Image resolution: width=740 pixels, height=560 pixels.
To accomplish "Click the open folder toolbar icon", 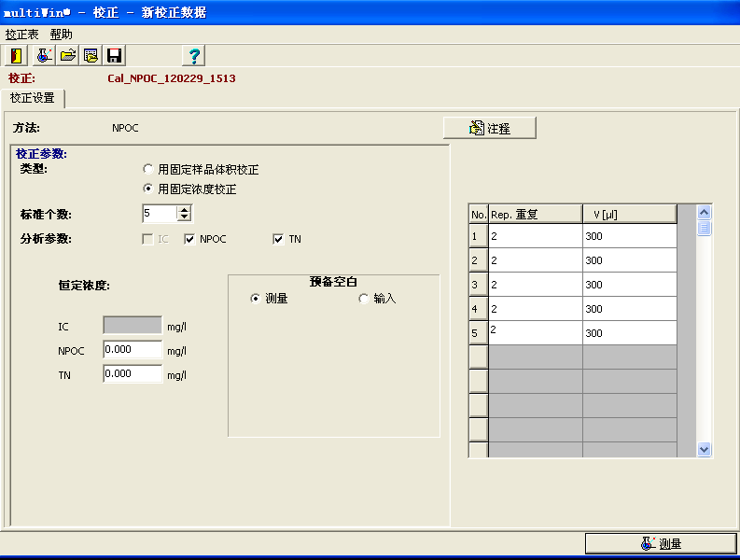I will coord(68,55).
